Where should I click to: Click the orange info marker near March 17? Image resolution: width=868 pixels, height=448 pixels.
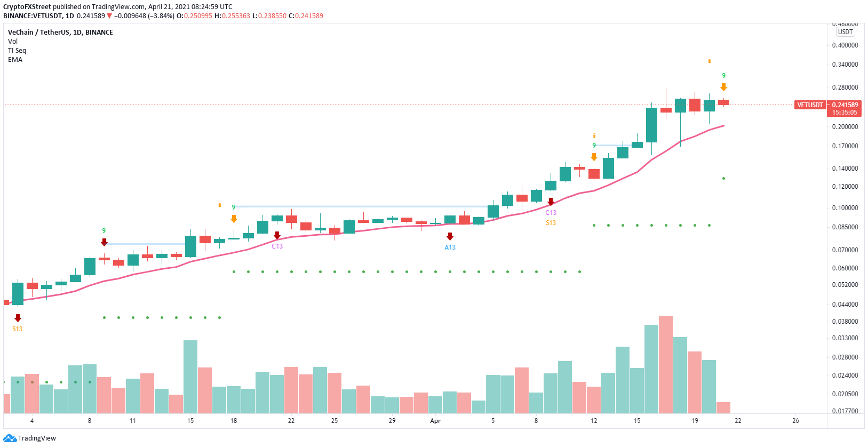point(219,205)
